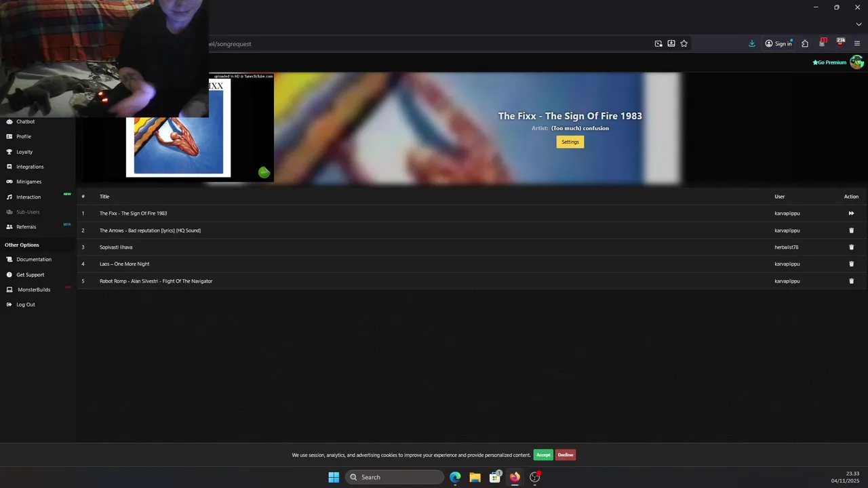Delete Laos – One More Night request
This screenshot has height=488, width=868.
click(851, 264)
